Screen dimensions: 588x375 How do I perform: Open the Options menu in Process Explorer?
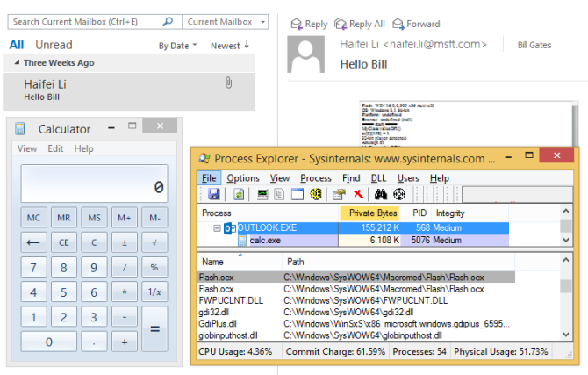[243, 178]
